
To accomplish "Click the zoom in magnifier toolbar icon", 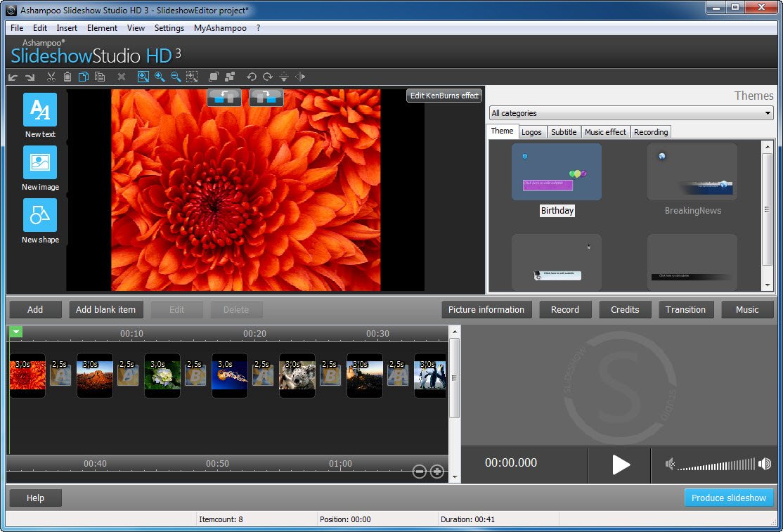I will [x=160, y=77].
